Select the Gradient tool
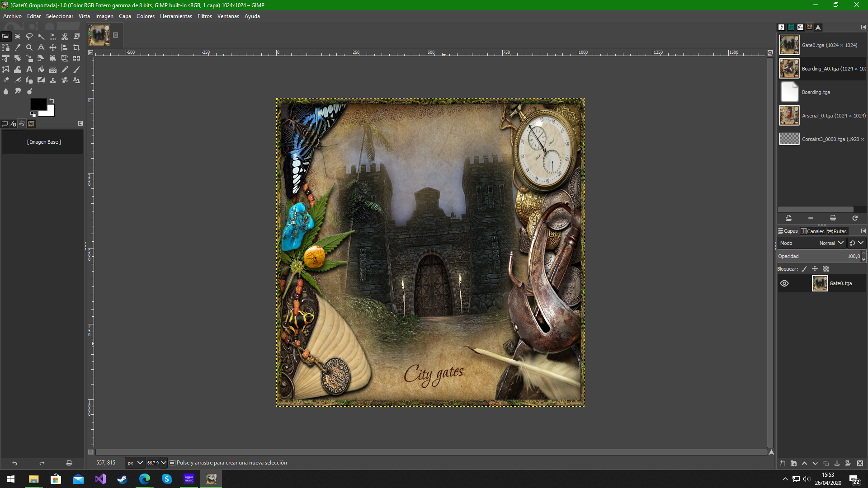 (x=53, y=69)
